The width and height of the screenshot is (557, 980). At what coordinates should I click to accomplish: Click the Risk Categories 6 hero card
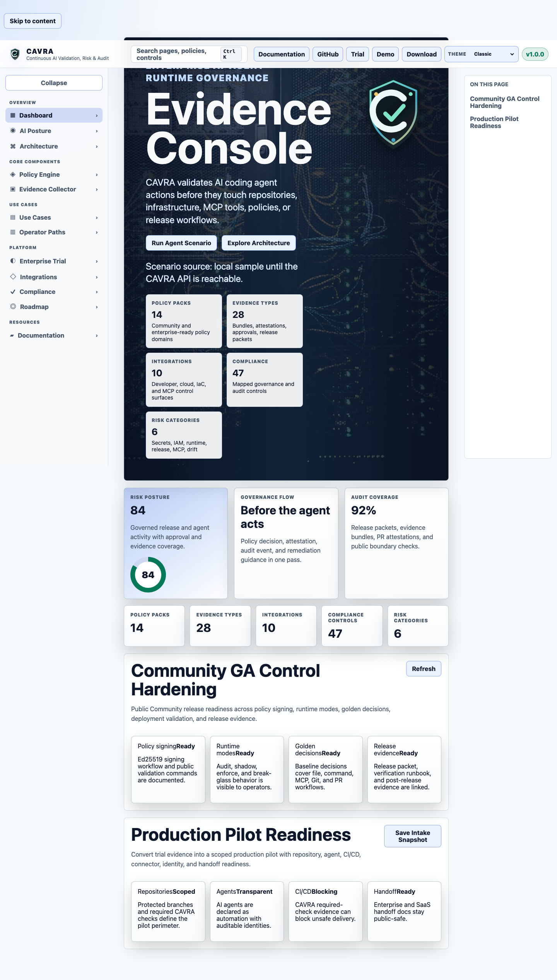(184, 435)
